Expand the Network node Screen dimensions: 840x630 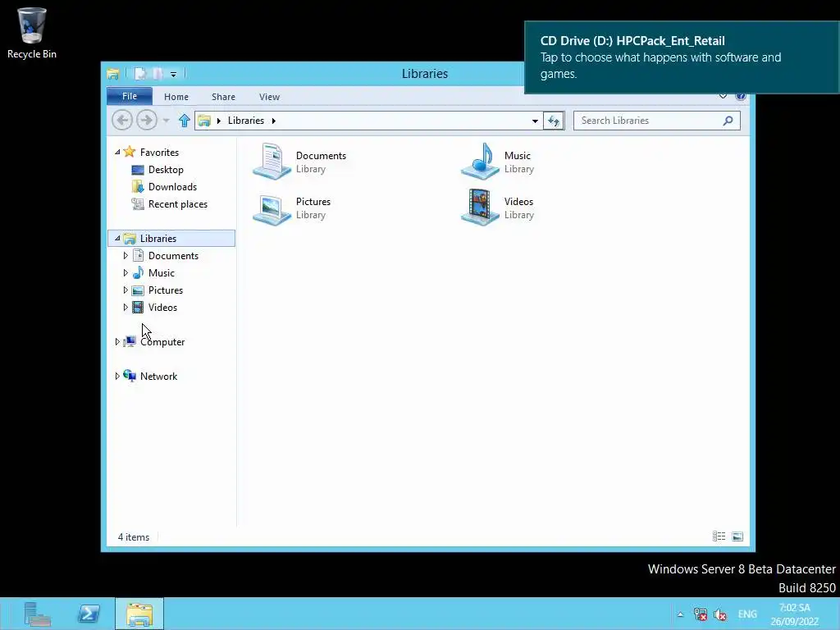(117, 376)
